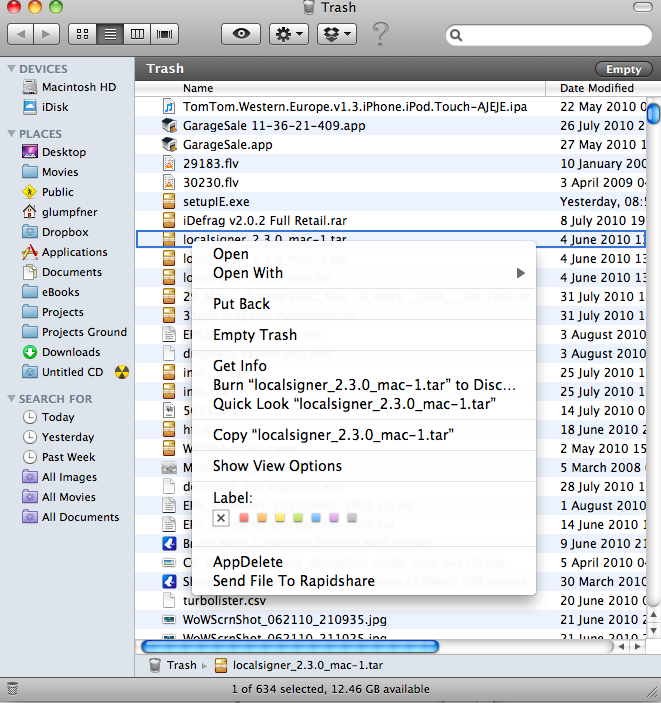Open eBooks folder in sidebar

51,292
